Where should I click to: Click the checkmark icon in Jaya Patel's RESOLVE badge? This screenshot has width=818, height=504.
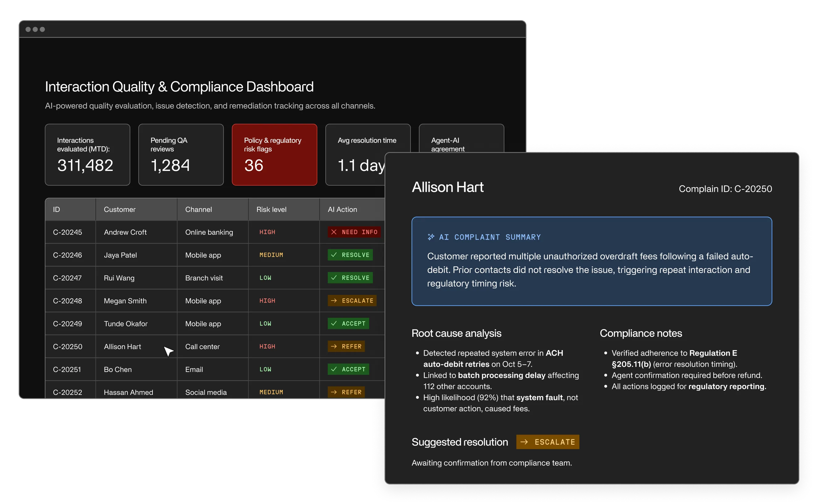coord(334,255)
